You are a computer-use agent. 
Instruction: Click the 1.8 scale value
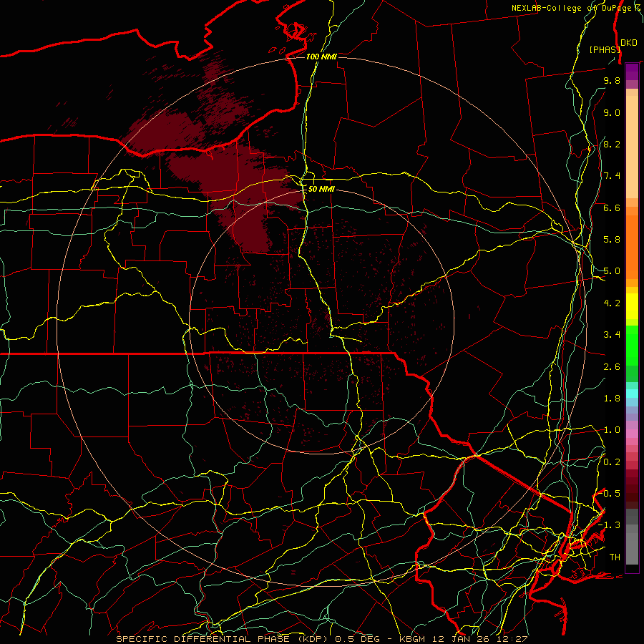(612, 399)
